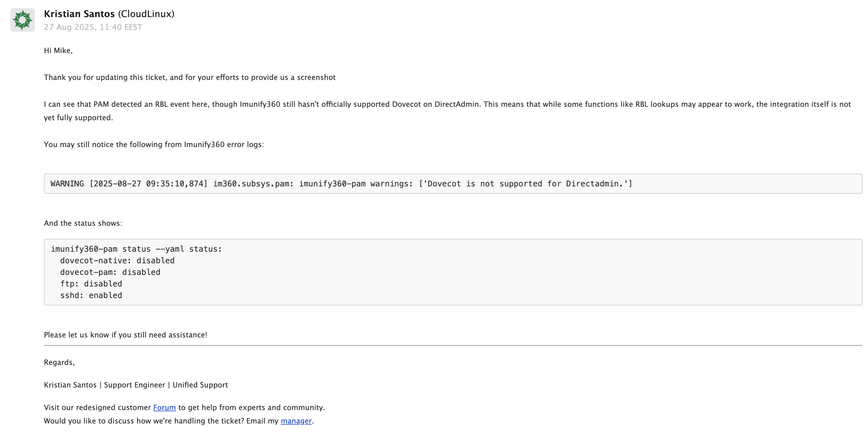The width and height of the screenshot is (868, 443).
Task: Open the manager email link
Action: coord(296,421)
